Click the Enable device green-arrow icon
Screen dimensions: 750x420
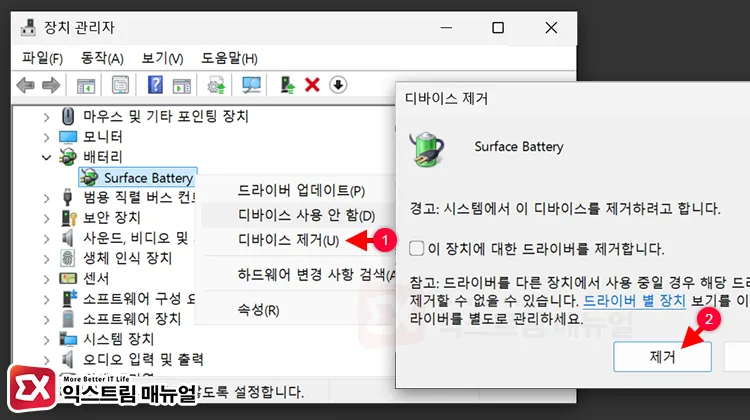(287, 85)
